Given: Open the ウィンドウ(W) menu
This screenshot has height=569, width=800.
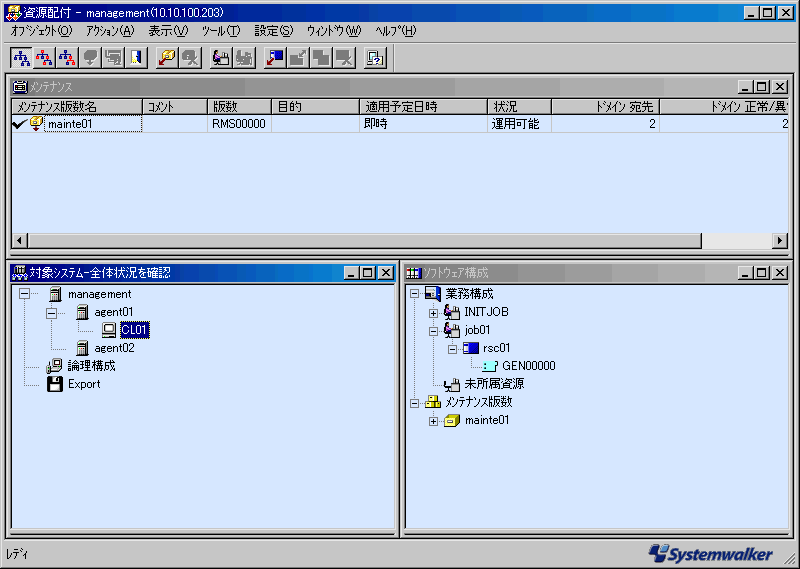Looking at the screenshot, I should [x=334, y=31].
